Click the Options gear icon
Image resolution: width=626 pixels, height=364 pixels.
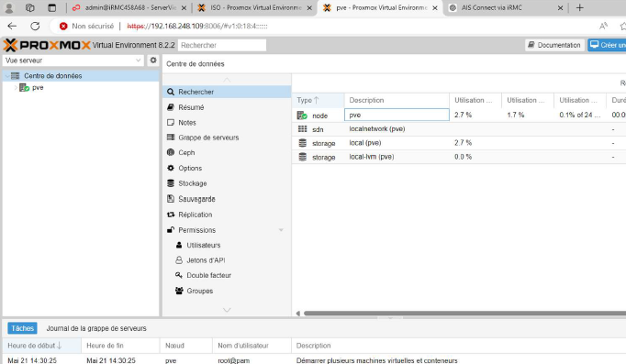[x=171, y=168]
